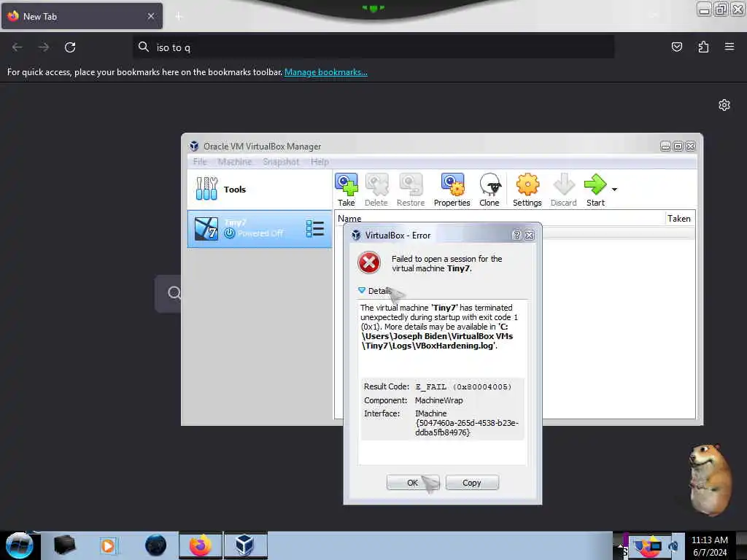Open the Pocket save icon in Firefox
747x560 pixels.
click(x=676, y=47)
